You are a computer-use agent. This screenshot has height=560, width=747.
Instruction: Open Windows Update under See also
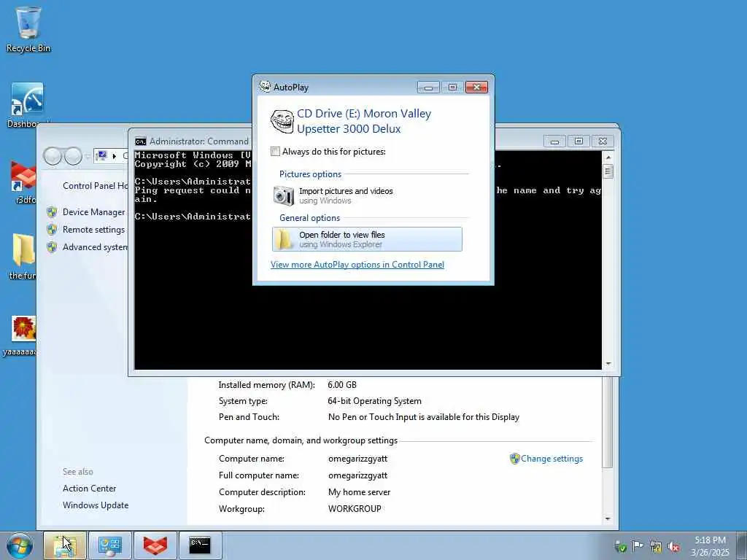pos(96,505)
